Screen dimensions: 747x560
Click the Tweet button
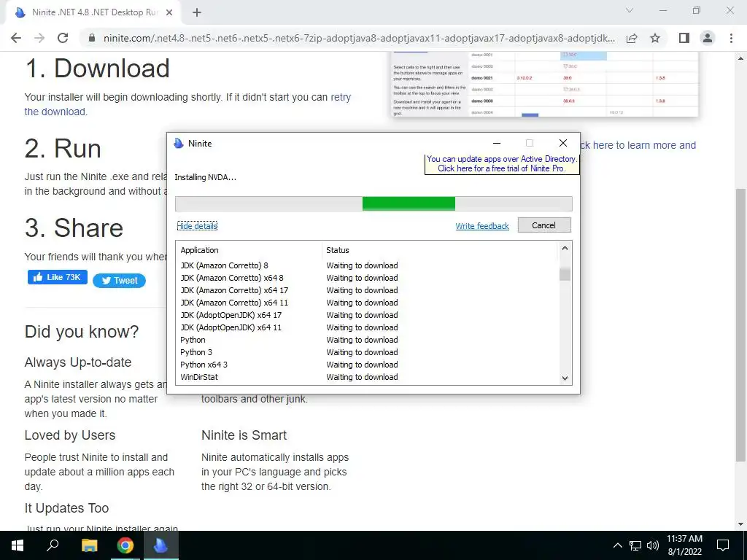coord(119,281)
